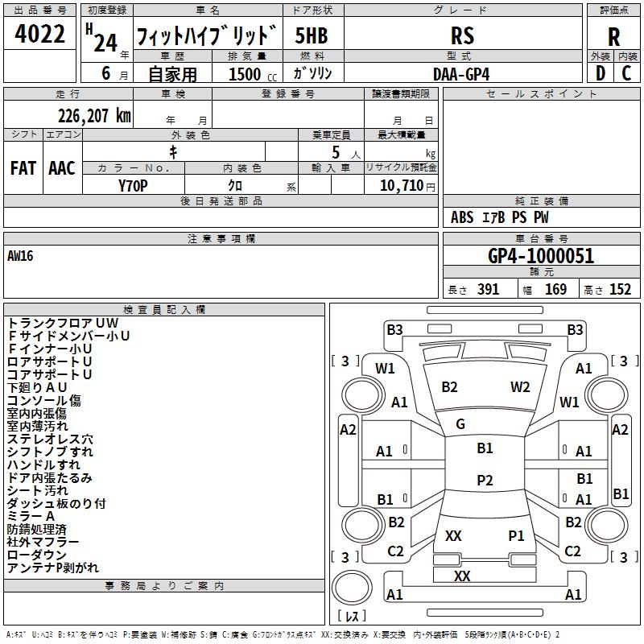The height and width of the screenshot is (644, 644).
Task: Click the lot number 4022
Action: (x=40, y=35)
